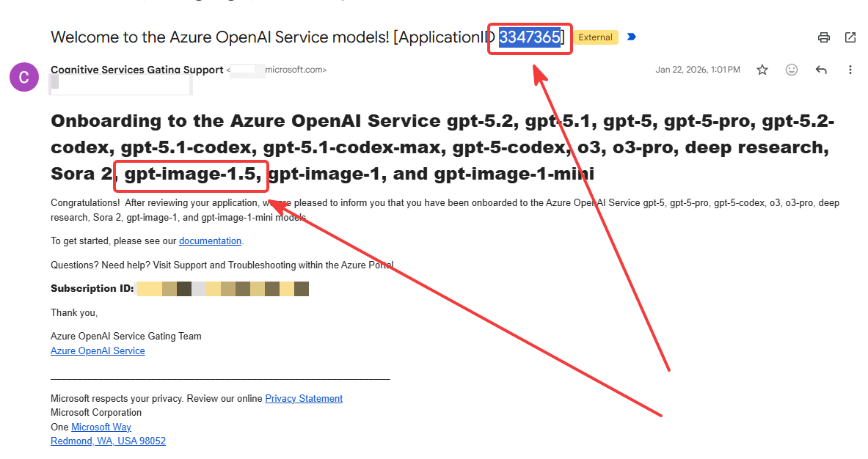
Task: Click the Azure OpenAI Service Gating Team signature
Action: click(126, 336)
